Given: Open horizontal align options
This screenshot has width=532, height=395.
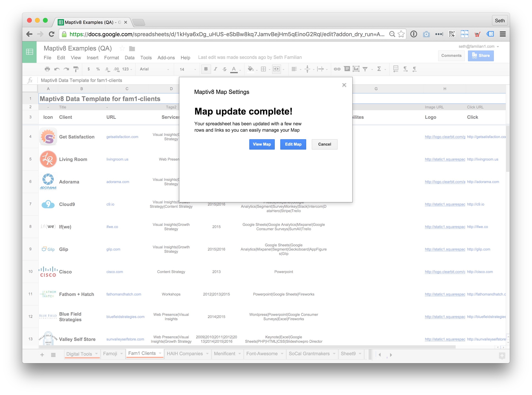Looking at the screenshot, I should (x=295, y=69).
